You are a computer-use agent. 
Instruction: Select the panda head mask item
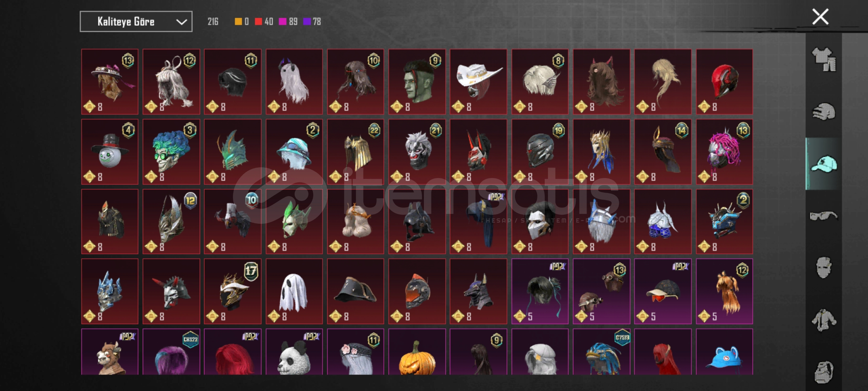tap(294, 352)
